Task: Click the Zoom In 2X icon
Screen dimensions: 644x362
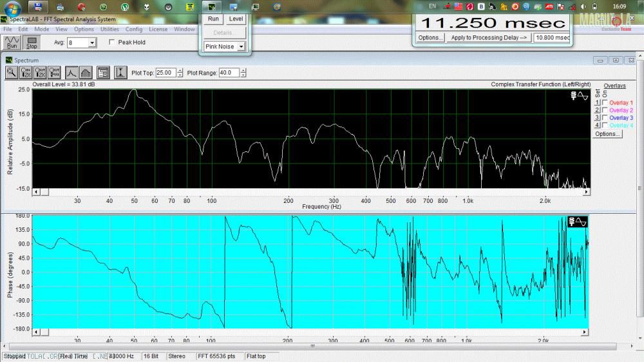Action: [x=26, y=73]
